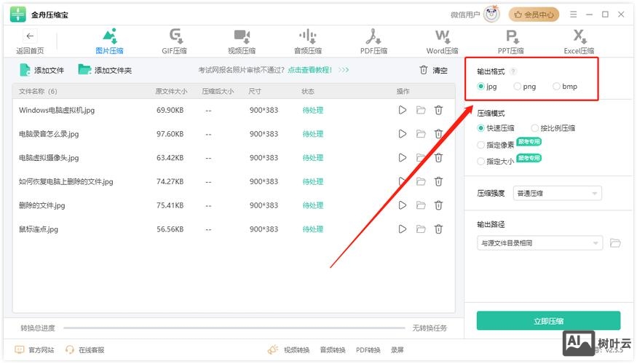637x364 pixels.
Task: Choose 指定像素 compression mode
Action: 481,145
